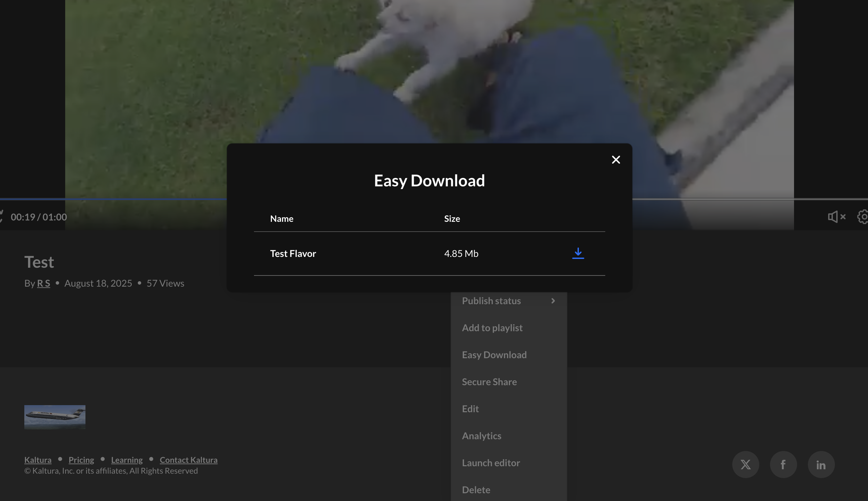The width and height of the screenshot is (868, 501).
Task: Open Kaltura Facebook page
Action: (x=783, y=465)
